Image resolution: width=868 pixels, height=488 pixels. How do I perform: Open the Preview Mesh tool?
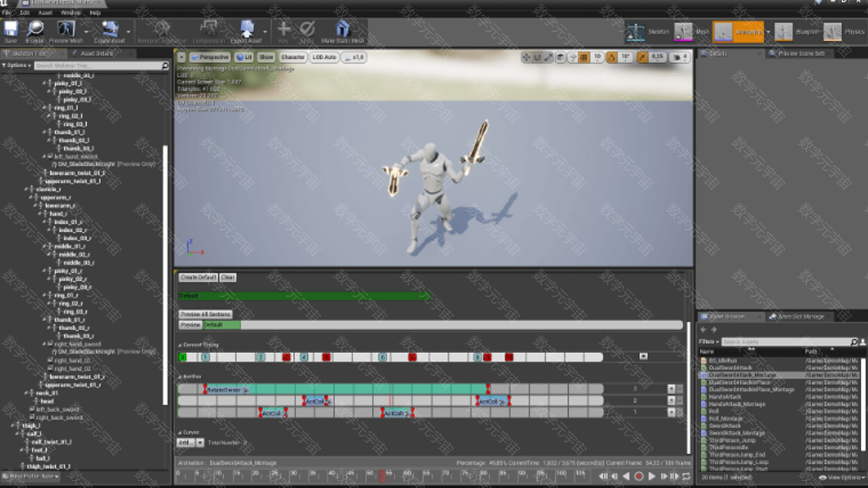pyautogui.click(x=66, y=28)
